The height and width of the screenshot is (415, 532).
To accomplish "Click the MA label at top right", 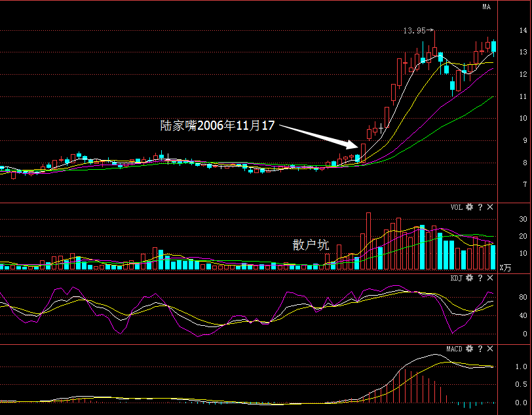I will pyautogui.click(x=487, y=7).
